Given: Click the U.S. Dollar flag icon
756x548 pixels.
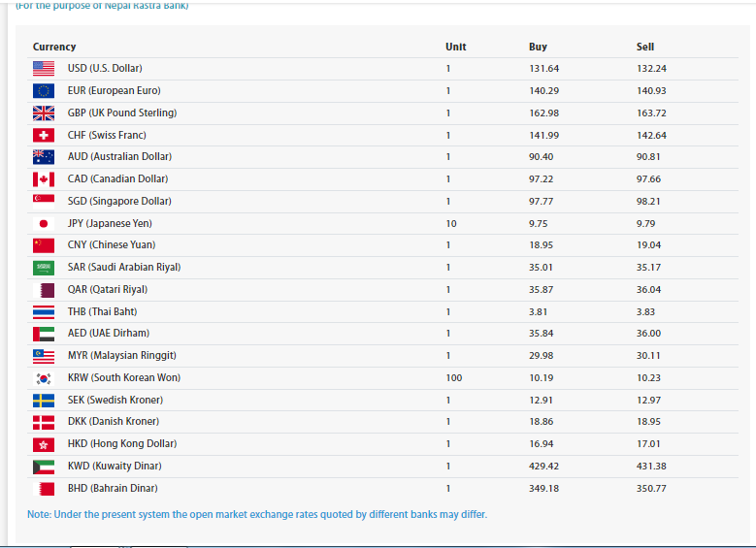Looking at the screenshot, I should (x=44, y=69).
